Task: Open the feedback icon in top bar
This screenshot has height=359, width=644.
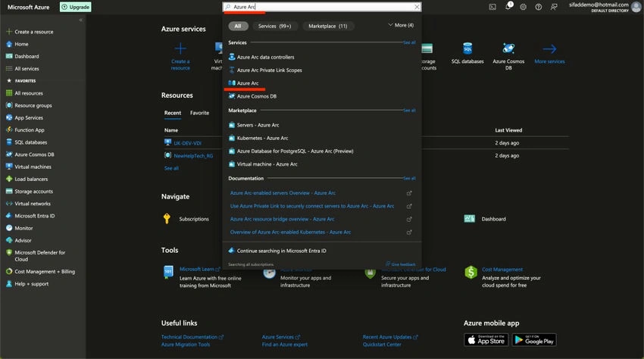Action: click(x=554, y=7)
